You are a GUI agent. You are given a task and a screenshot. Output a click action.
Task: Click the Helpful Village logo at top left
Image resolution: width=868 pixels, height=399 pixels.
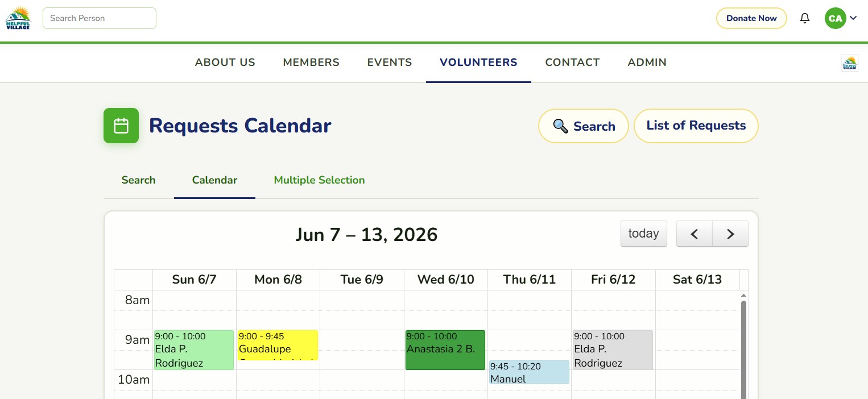click(x=18, y=18)
